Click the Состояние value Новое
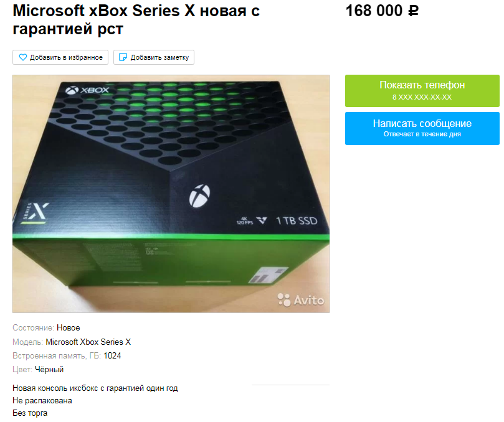 coord(68,328)
